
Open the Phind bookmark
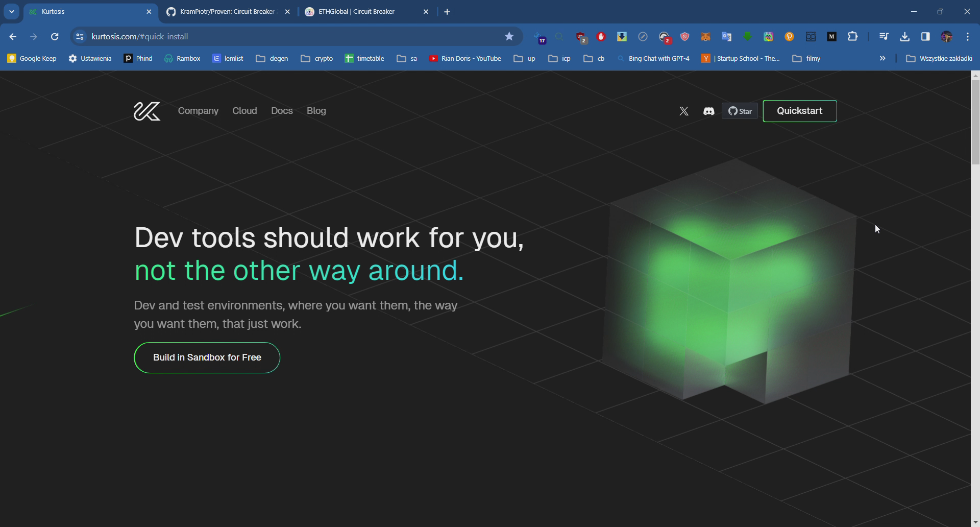click(x=138, y=59)
